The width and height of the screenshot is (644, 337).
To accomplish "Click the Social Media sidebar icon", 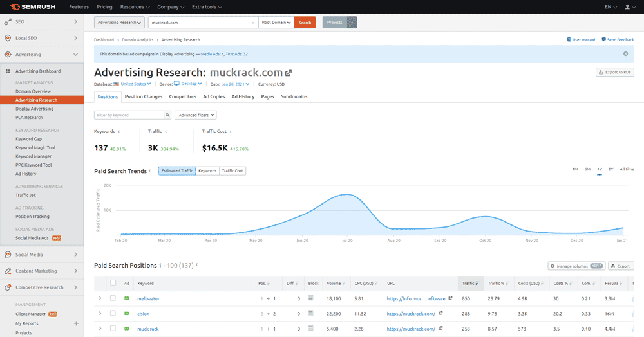I will tap(8, 255).
